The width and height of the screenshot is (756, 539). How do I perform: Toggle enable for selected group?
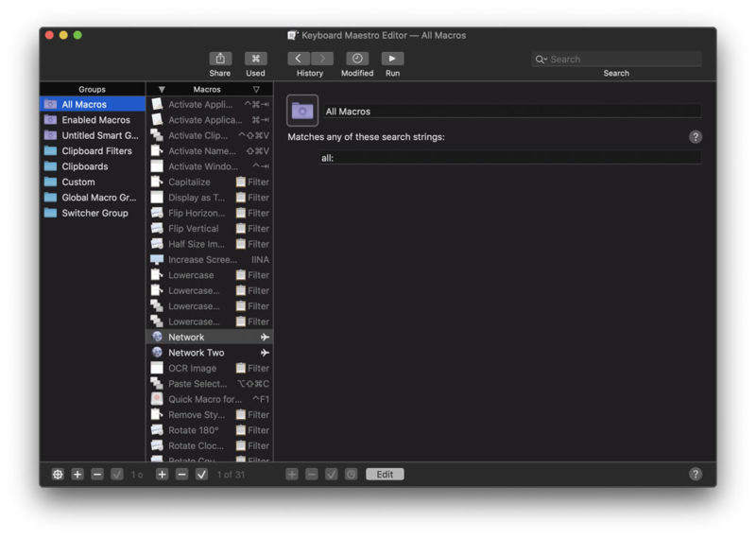116,475
